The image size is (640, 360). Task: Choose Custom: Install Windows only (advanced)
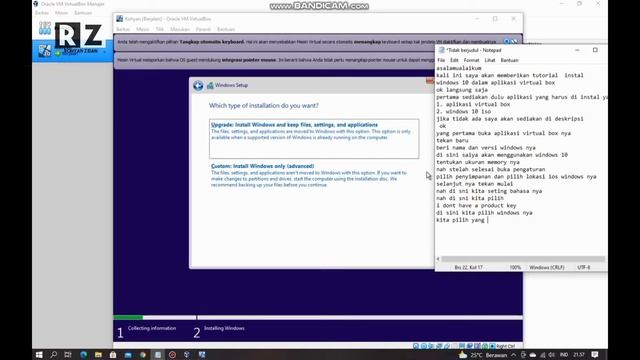[x=310, y=175]
